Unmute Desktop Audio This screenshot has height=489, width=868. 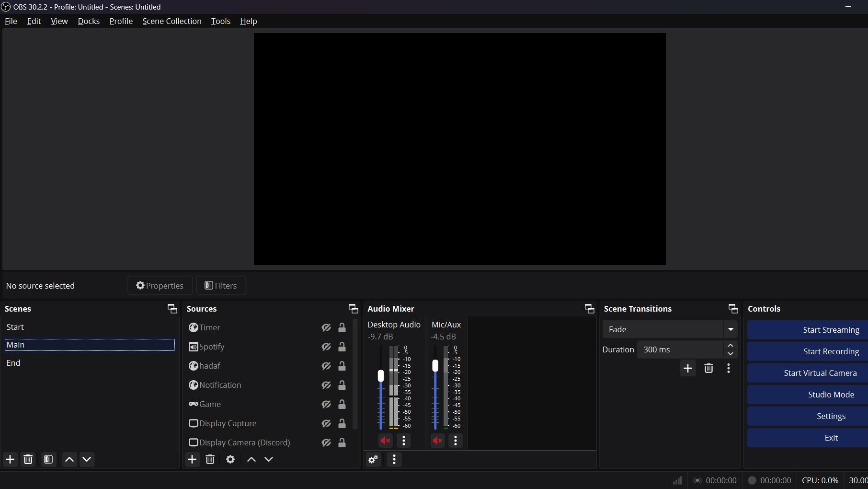coord(386,441)
